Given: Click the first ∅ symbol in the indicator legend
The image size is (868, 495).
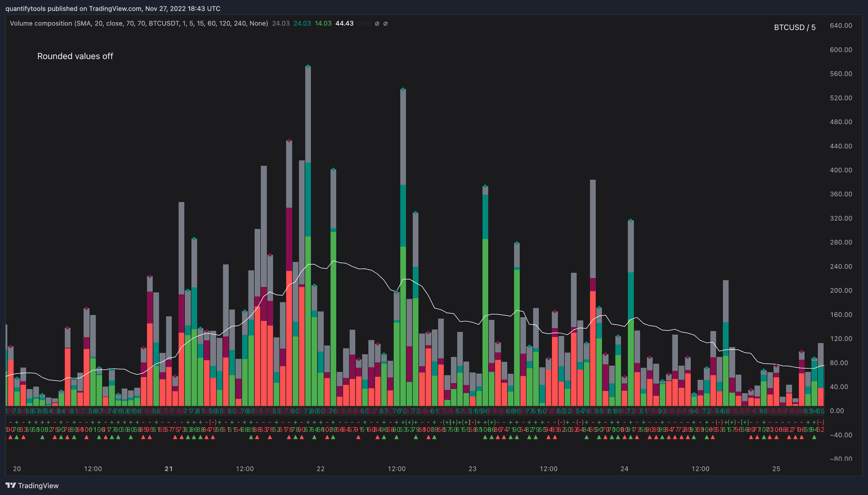Looking at the screenshot, I should coord(377,24).
